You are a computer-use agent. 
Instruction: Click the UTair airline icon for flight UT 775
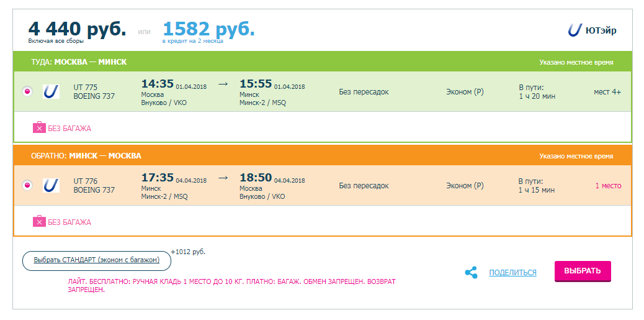pos(51,92)
